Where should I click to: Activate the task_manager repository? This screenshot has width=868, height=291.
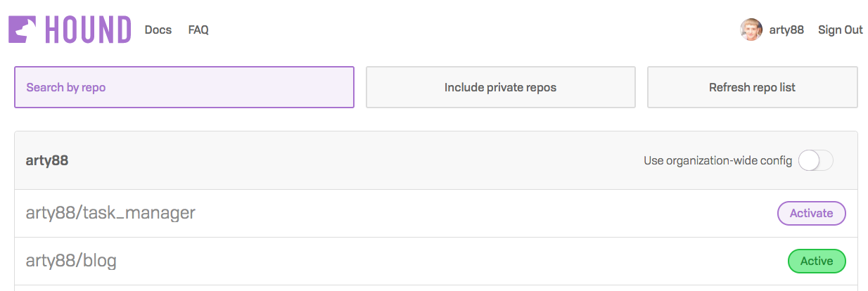(811, 213)
